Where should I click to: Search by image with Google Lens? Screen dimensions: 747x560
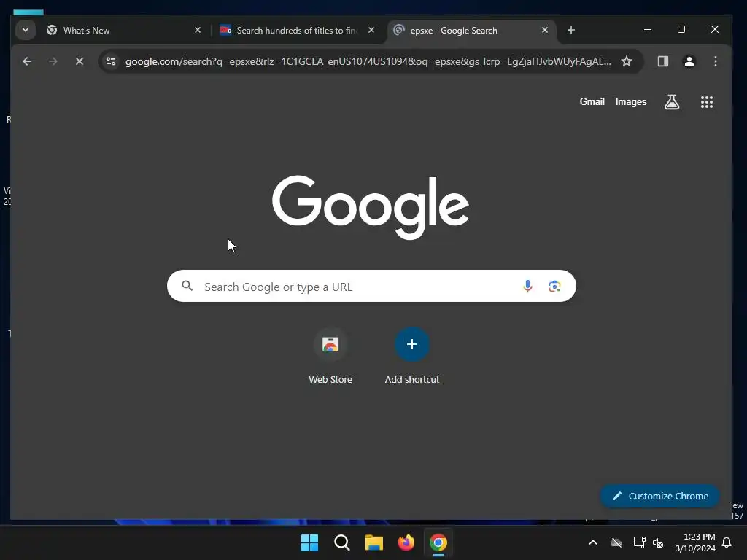554,286
